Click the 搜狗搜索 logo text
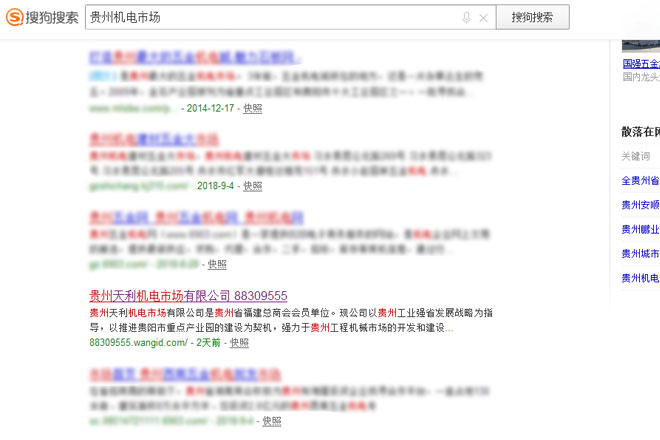Screen dimensions: 660x440 coord(52,18)
